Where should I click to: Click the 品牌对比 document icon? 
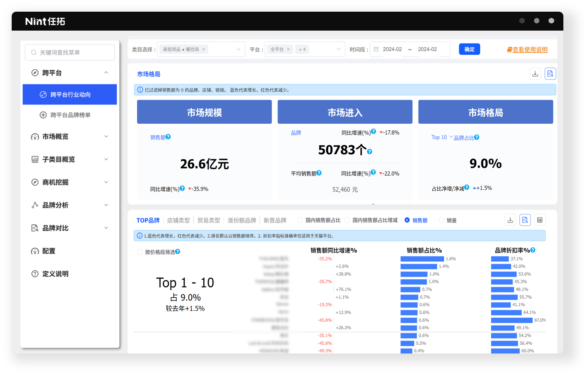click(x=35, y=228)
